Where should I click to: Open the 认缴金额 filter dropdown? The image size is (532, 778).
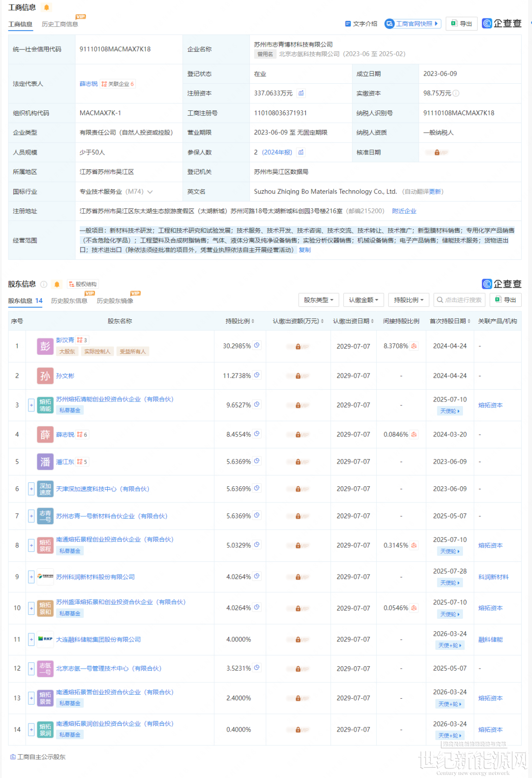point(364,300)
